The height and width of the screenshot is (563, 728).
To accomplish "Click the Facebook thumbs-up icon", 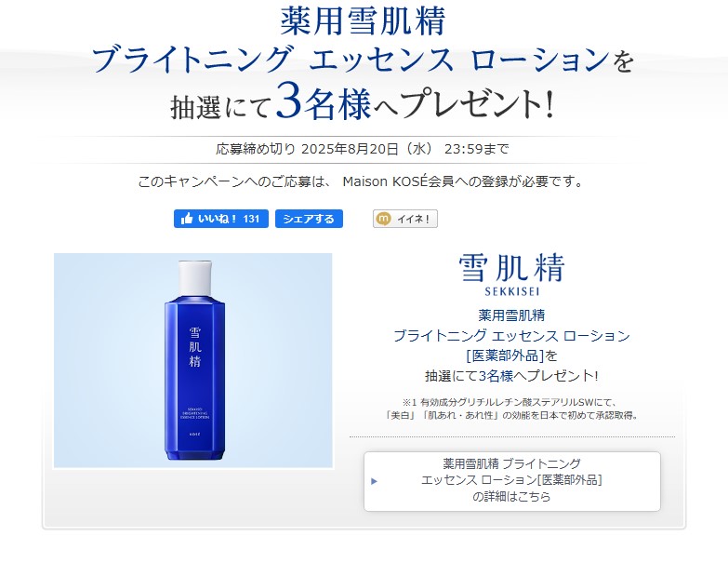I will 187,219.
